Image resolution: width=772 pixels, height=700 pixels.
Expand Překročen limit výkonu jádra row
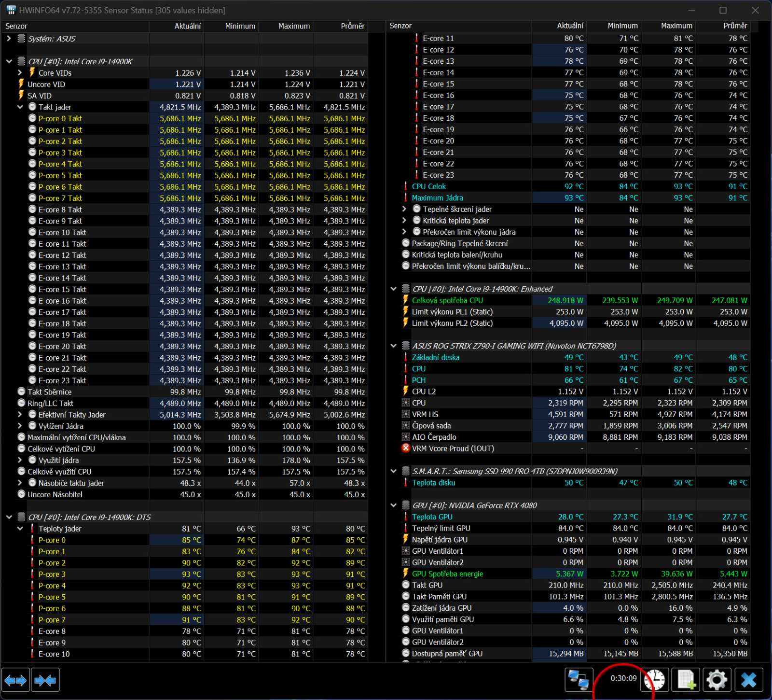tap(404, 232)
